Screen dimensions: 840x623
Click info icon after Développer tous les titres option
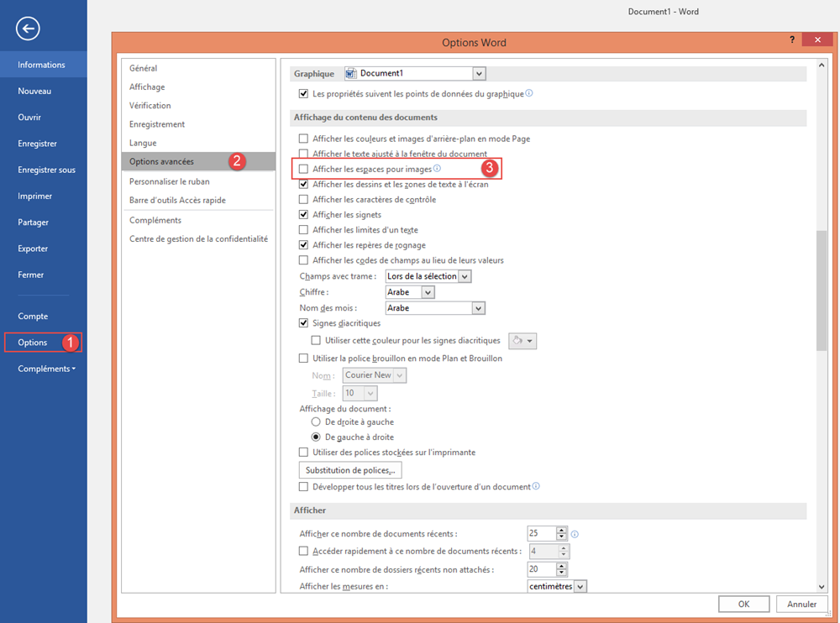point(535,485)
